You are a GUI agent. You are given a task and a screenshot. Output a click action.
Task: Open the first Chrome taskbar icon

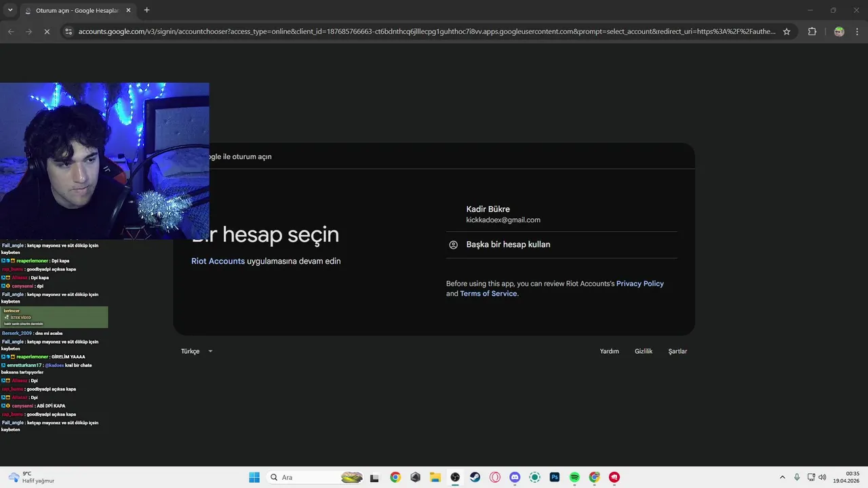click(x=395, y=477)
